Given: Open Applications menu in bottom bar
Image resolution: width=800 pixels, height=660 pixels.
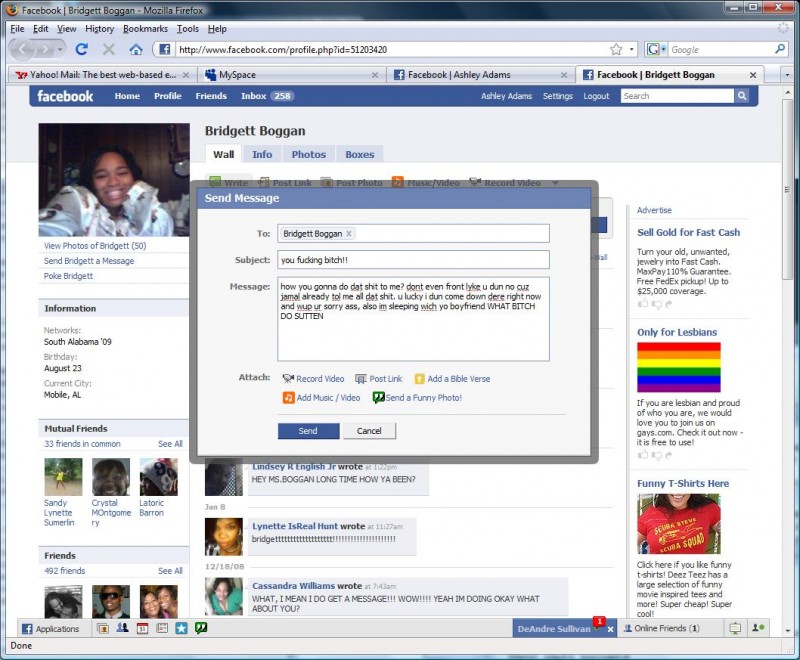Looking at the screenshot, I should pyautogui.click(x=51, y=628).
